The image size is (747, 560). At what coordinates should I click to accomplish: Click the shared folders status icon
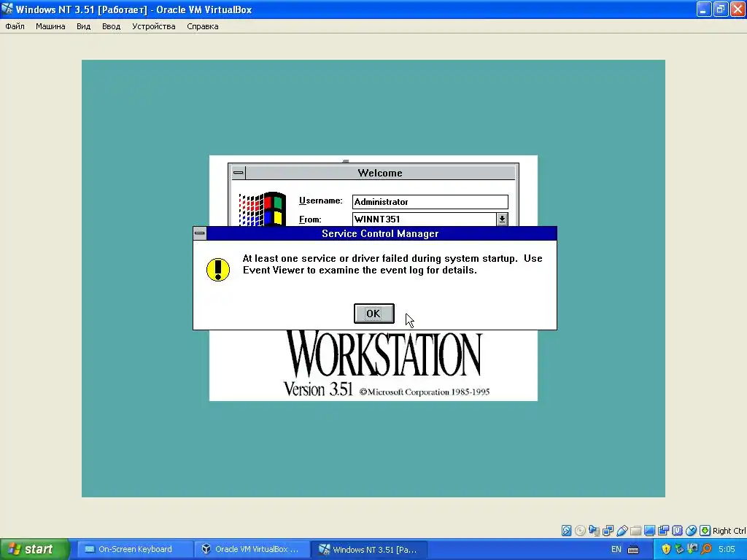pos(635,531)
